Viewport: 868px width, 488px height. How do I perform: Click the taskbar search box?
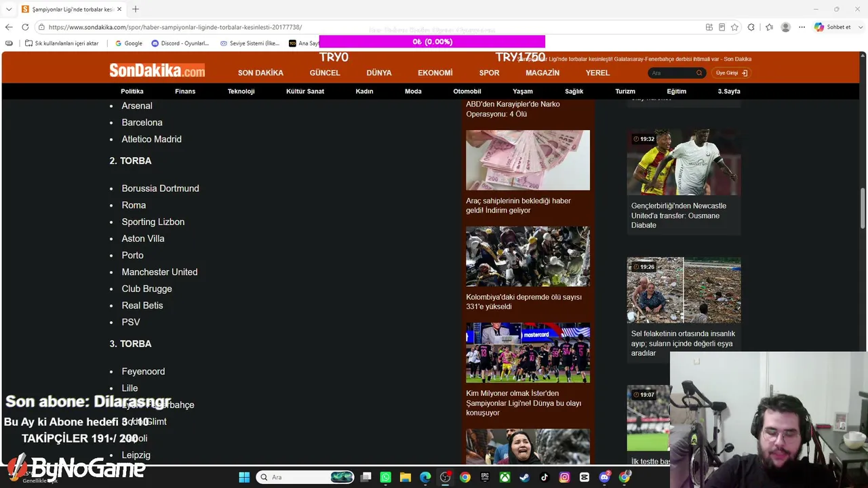pos(305,477)
